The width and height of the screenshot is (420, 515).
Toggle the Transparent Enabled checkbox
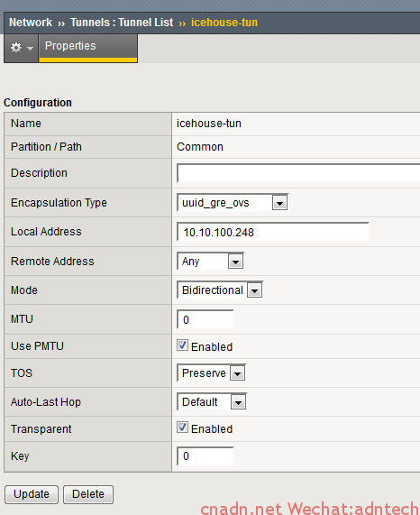(x=182, y=428)
